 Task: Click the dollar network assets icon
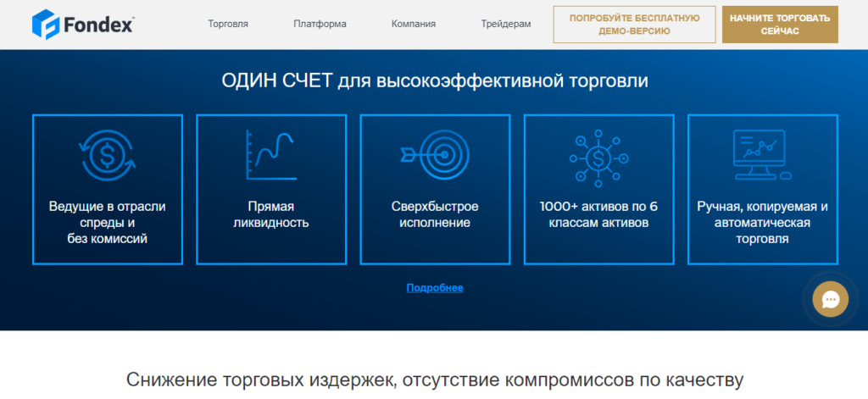598,158
